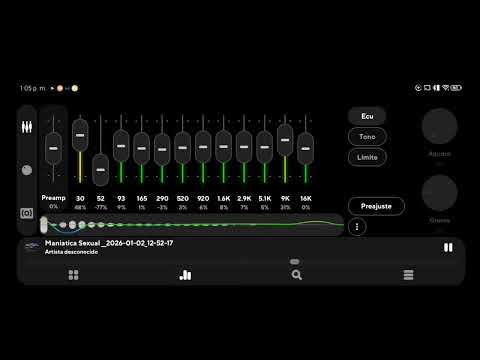Click the 520 frequency label
Viewport: 480px width, 360px height.
(183, 199)
